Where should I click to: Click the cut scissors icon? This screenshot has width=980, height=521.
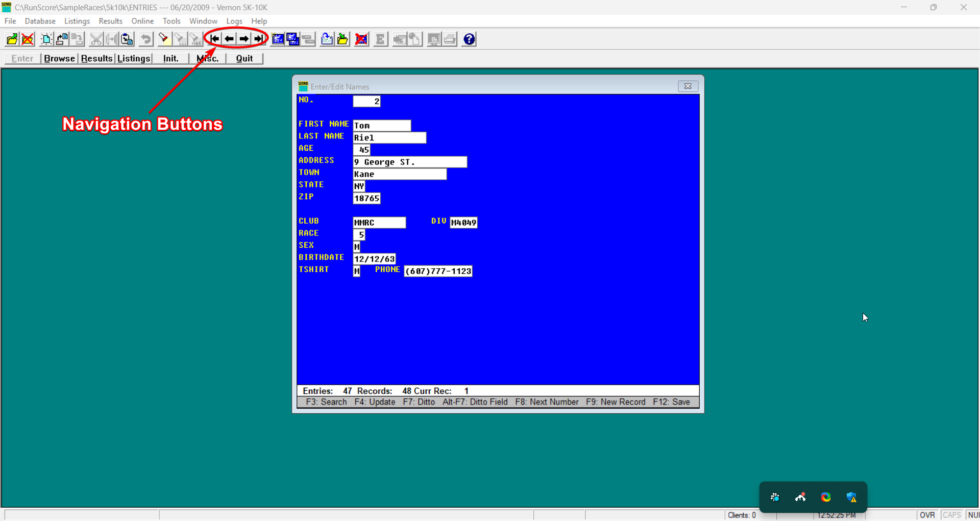96,39
